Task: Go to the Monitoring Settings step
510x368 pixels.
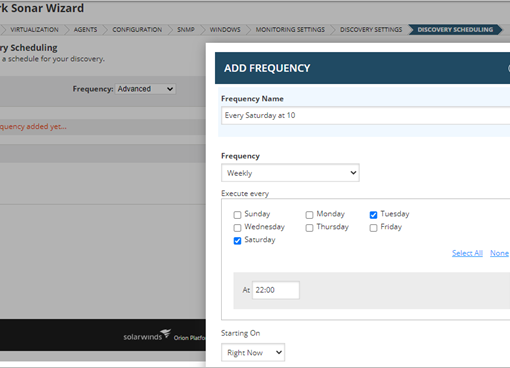Action: pos(290,30)
